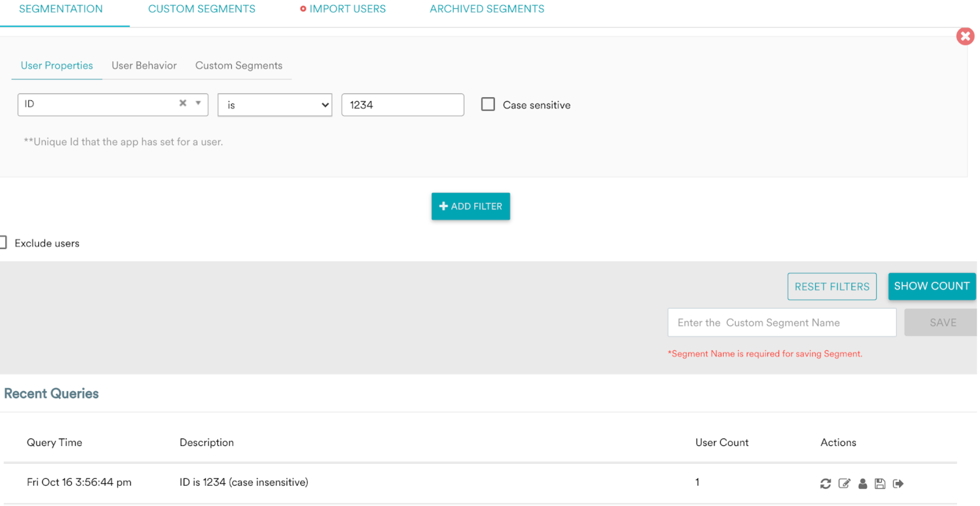
Task: Click the 'ID is 1234 (case insensitive)' description
Action: pyautogui.click(x=244, y=482)
